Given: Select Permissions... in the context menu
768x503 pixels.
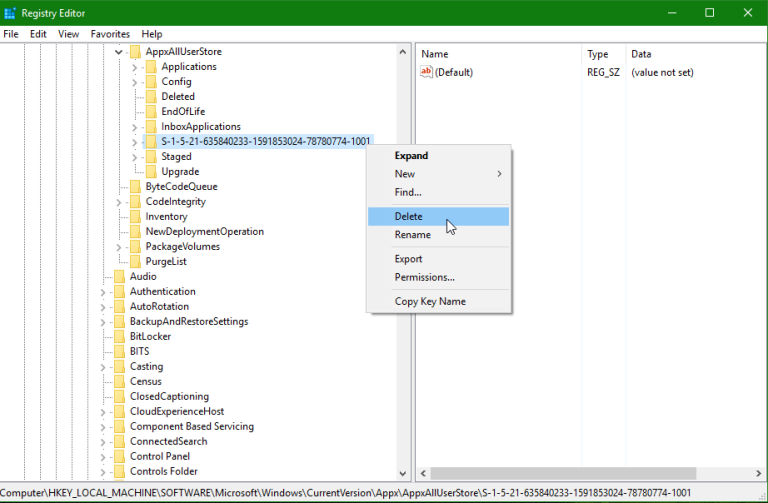Looking at the screenshot, I should pyautogui.click(x=424, y=277).
